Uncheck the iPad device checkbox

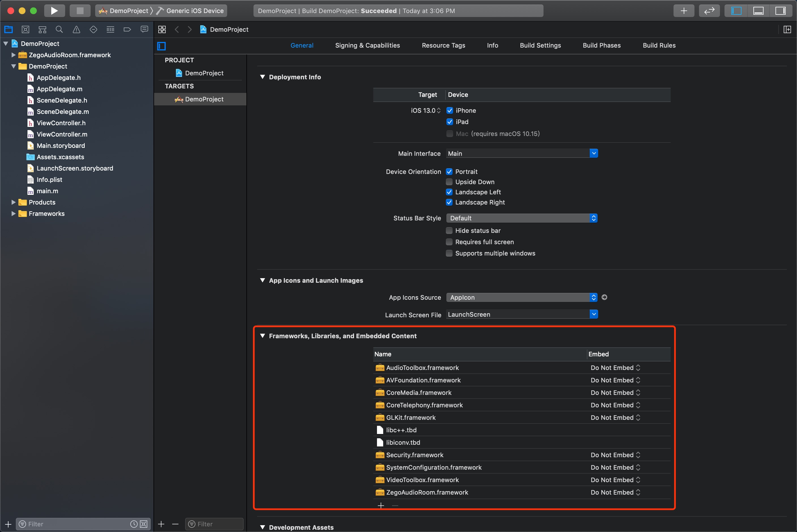point(450,122)
